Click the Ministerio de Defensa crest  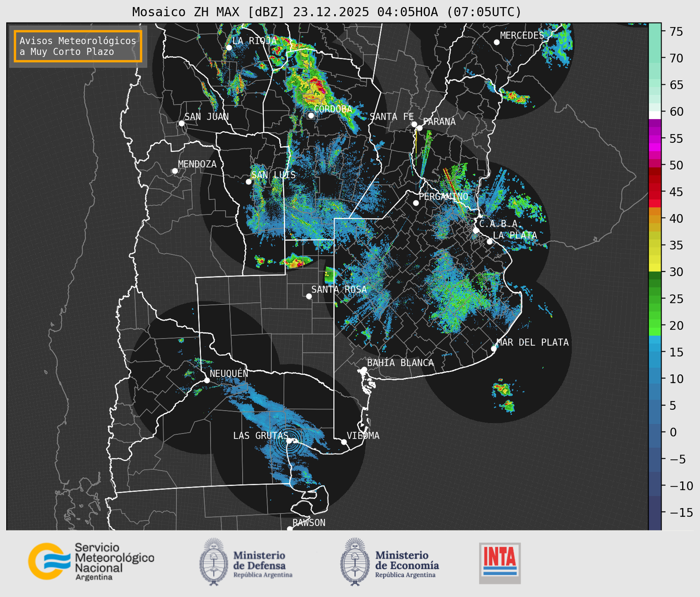tap(214, 562)
